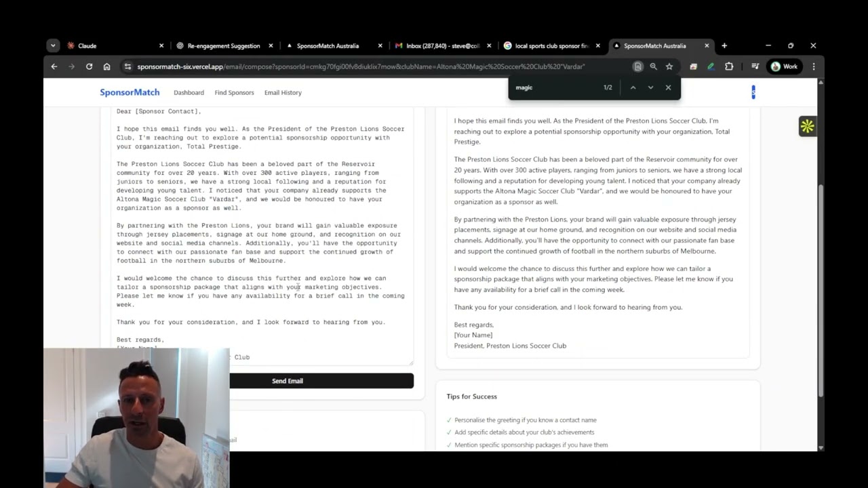Reload the current page
Viewport: 868px width, 488px height.
[89, 66]
